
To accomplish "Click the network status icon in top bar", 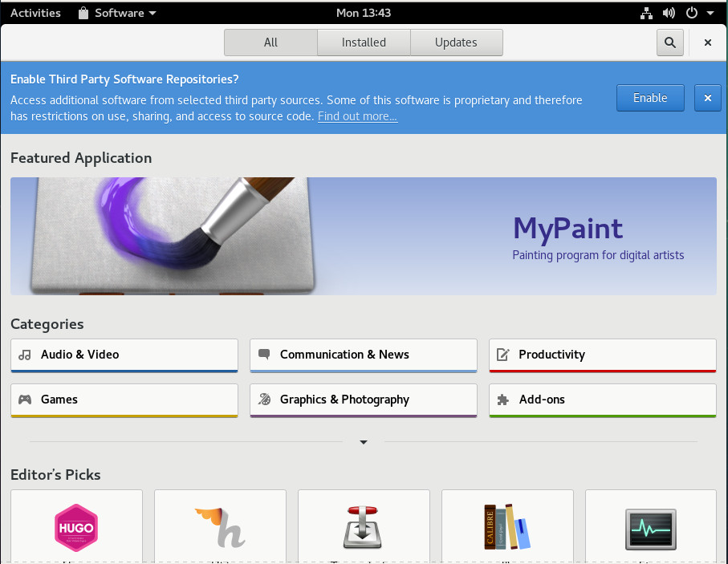I will [x=647, y=13].
